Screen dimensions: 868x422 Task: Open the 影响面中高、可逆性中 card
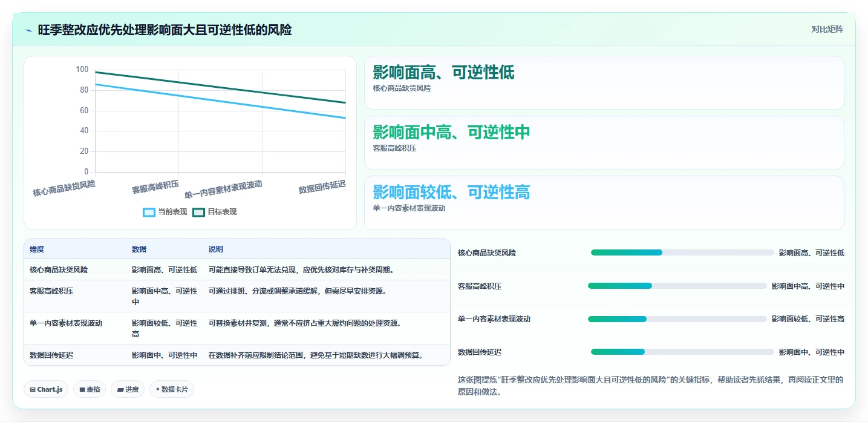pyautogui.click(x=604, y=142)
